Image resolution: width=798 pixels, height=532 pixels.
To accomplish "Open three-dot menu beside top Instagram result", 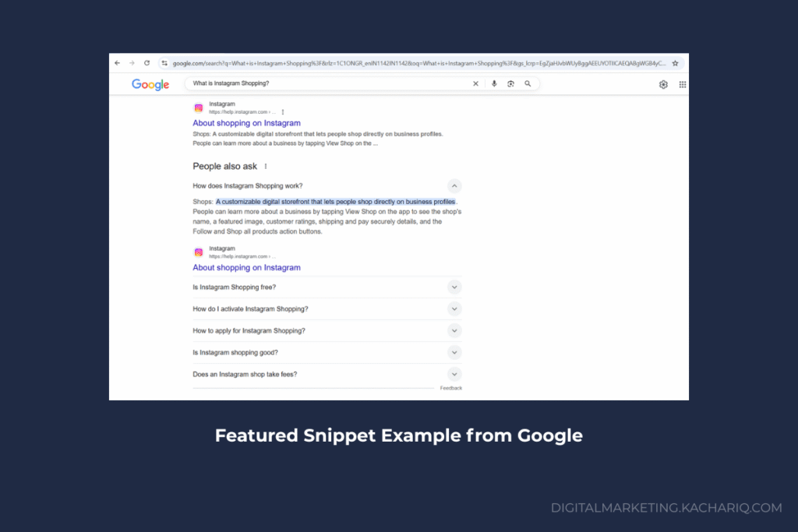I will coord(283,112).
